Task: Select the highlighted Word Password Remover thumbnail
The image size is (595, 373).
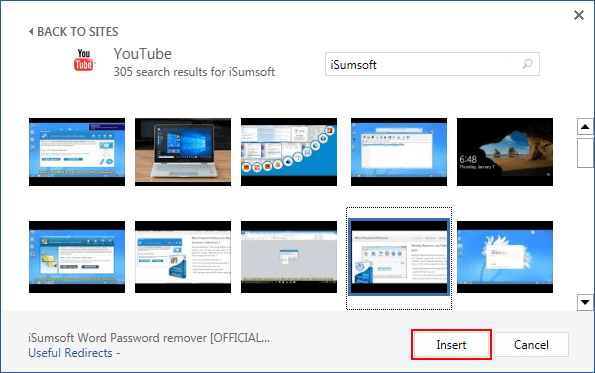Action: point(399,257)
